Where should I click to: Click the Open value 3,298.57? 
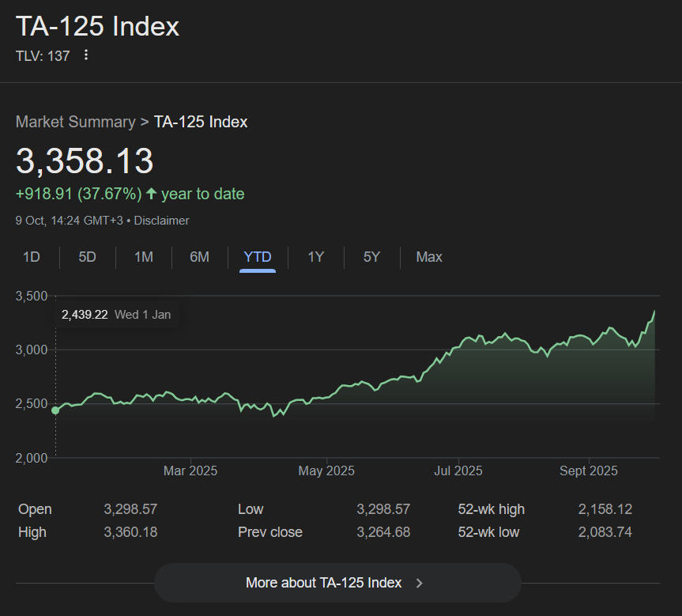130,509
